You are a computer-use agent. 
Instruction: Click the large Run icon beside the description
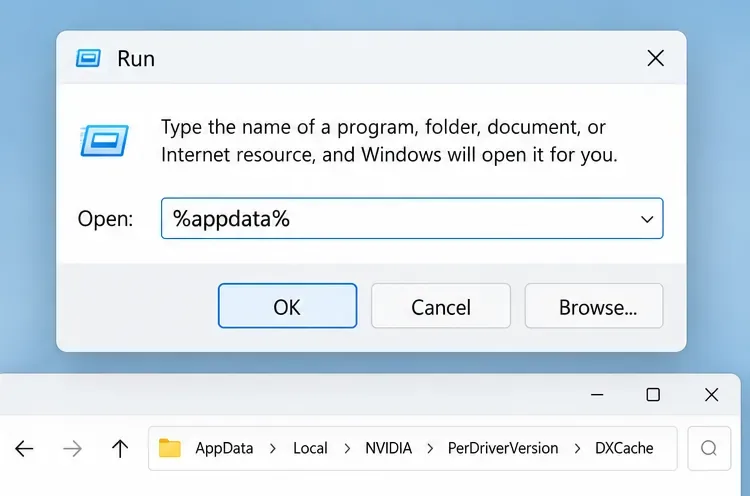point(105,140)
